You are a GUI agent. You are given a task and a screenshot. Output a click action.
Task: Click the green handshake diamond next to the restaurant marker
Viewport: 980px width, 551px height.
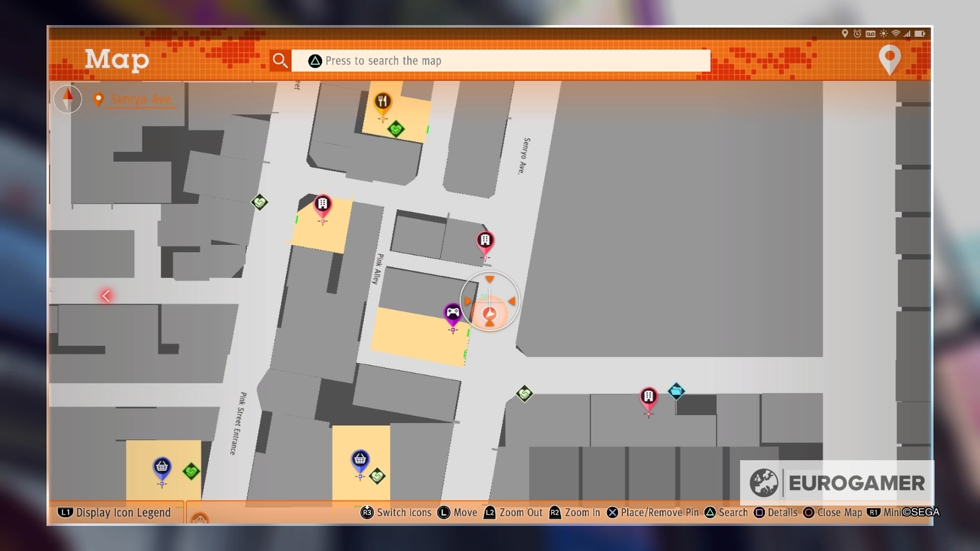(x=396, y=129)
